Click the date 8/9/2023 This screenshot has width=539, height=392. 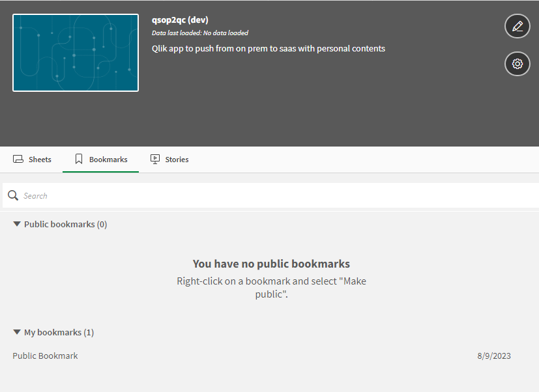pos(494,356)
